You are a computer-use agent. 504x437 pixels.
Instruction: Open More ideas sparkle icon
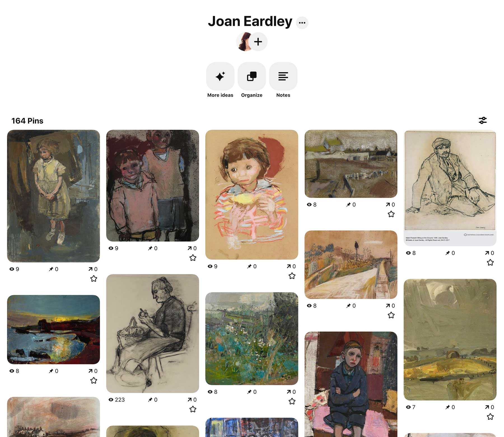tap(220, 76)
